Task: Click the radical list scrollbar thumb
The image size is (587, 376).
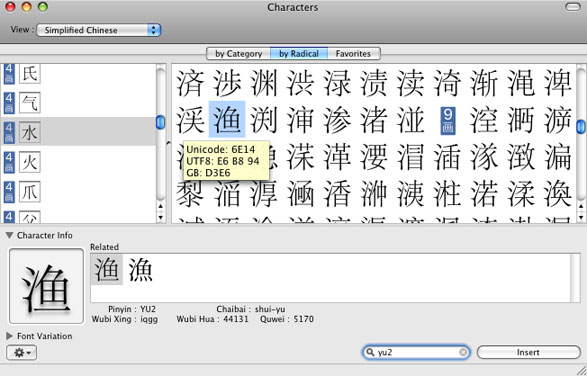Action: (160, 122)
